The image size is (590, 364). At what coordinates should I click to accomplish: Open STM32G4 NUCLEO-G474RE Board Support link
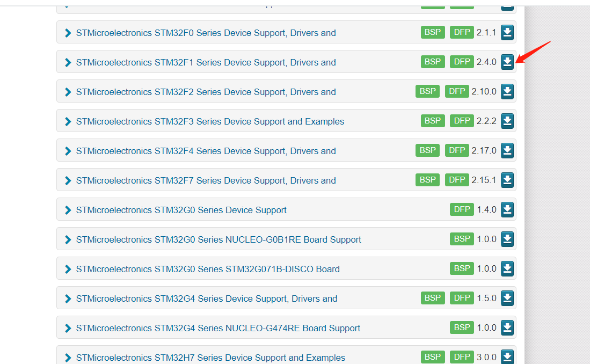(x=218, y=329)
